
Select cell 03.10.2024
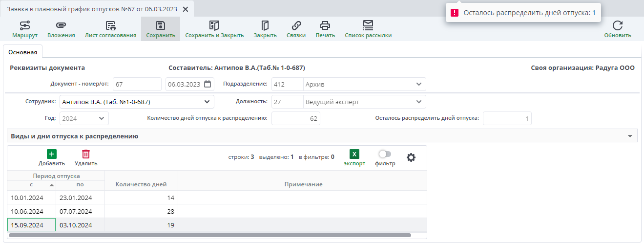click(x=80, y=225)
